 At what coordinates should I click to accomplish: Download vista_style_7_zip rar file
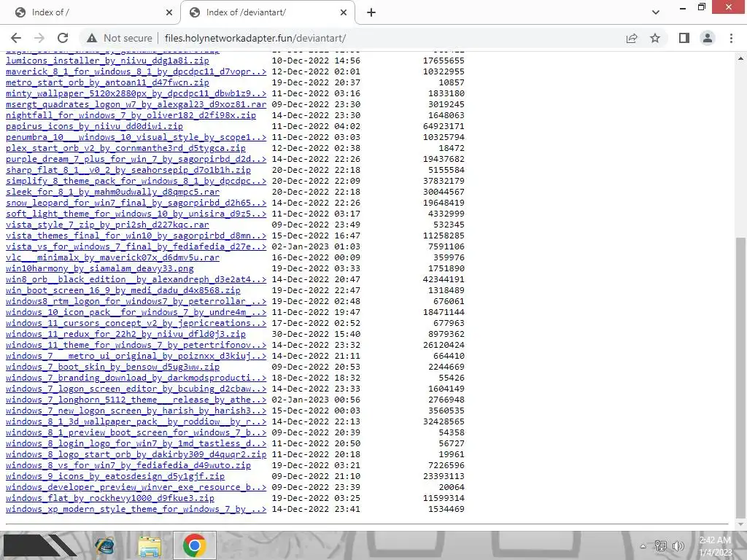[x=107, y=225]
